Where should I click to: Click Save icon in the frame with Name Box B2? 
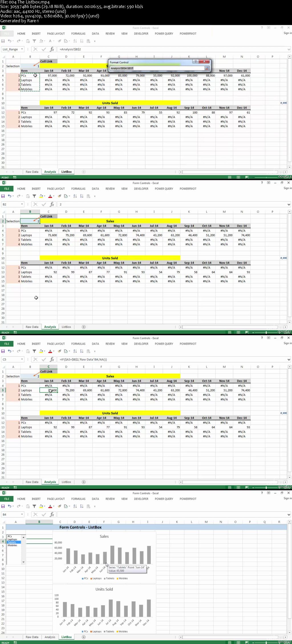3,196
